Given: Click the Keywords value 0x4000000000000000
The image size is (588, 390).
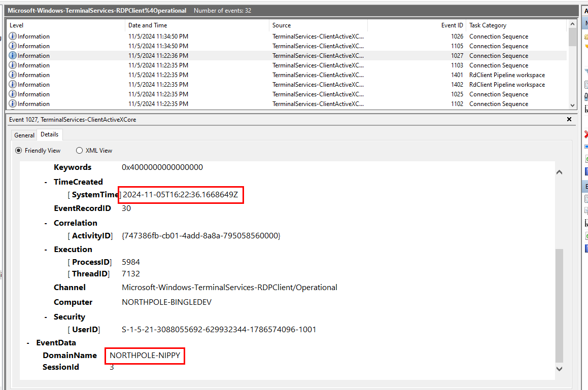Looking at the screenshot, I should 162,167.
